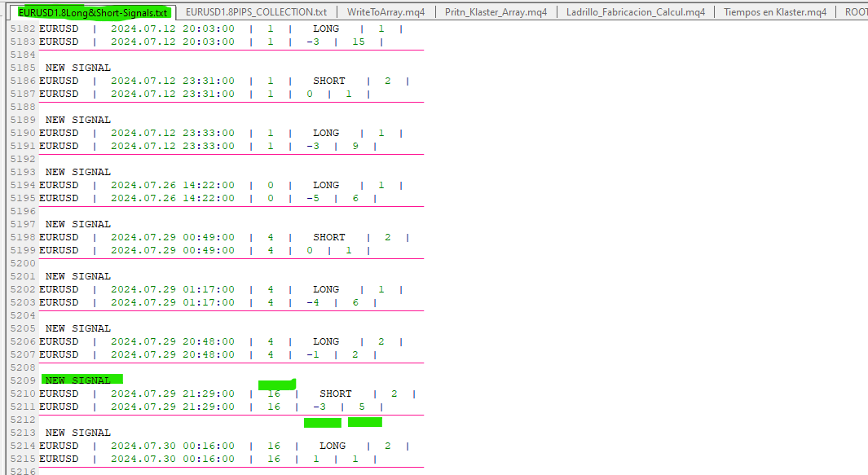Click LONG on line 5182

pos(326,29)
